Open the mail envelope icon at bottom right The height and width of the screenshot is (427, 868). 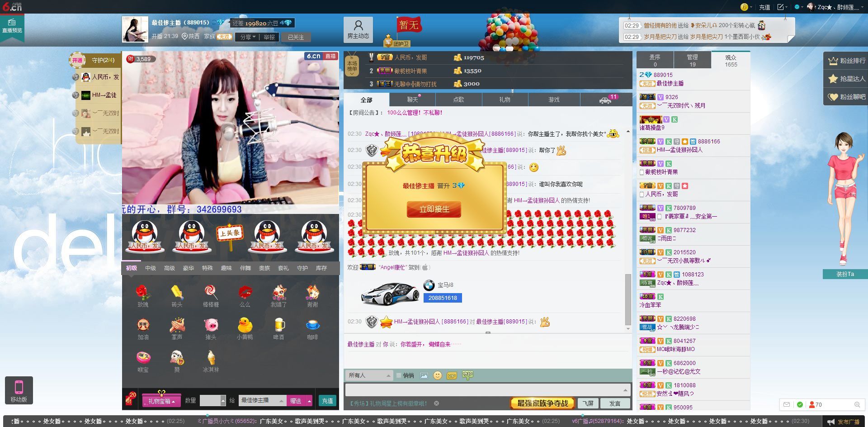pyautogui.click(x=787, y=404)
